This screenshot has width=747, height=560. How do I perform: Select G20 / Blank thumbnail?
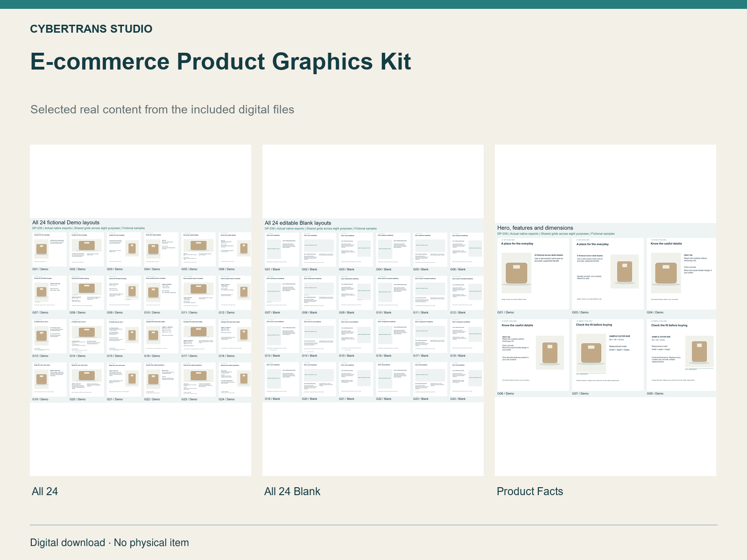pyautogui.click(x=319, y=379)
